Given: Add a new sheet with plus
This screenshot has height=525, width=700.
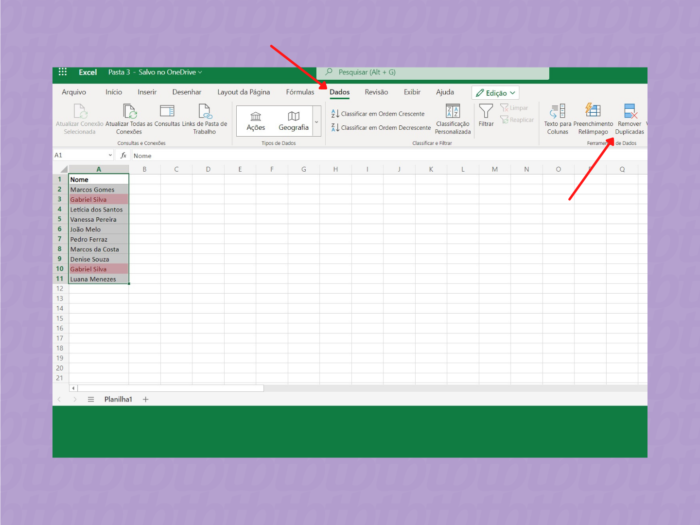Looking at the screenshot, I should 146,399.
